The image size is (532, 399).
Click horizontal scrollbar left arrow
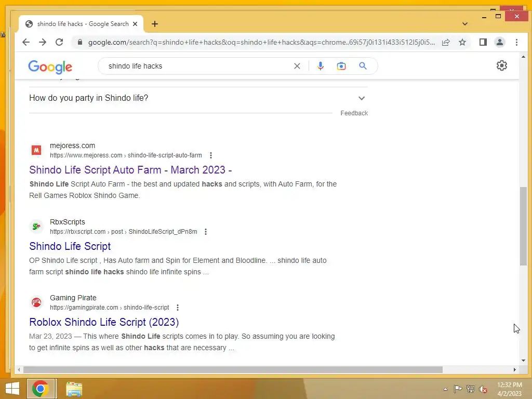click(x=19, y=369)
